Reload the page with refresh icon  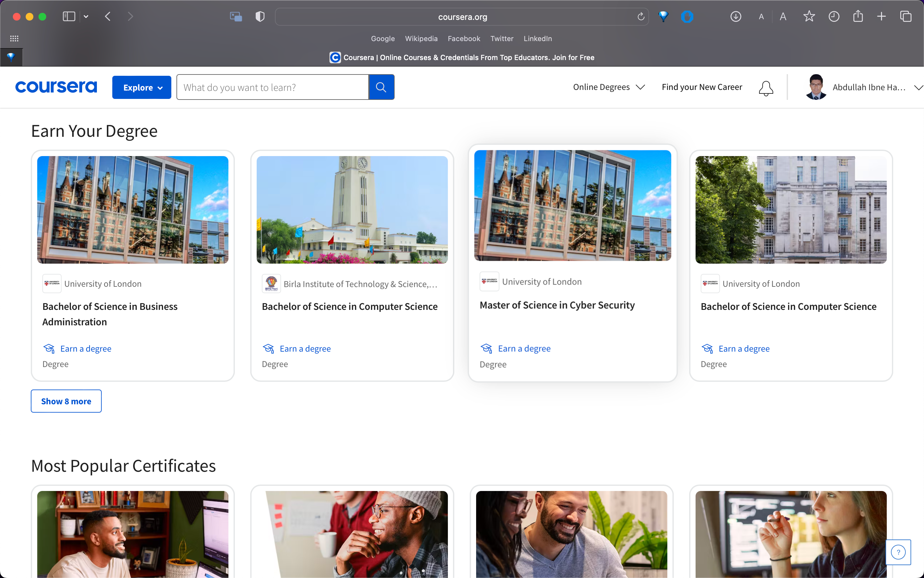641,16
